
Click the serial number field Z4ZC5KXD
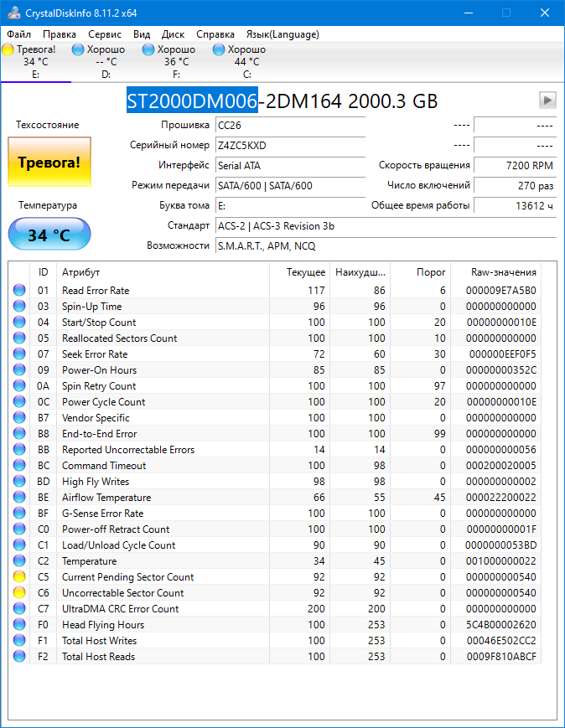(290, 145)
